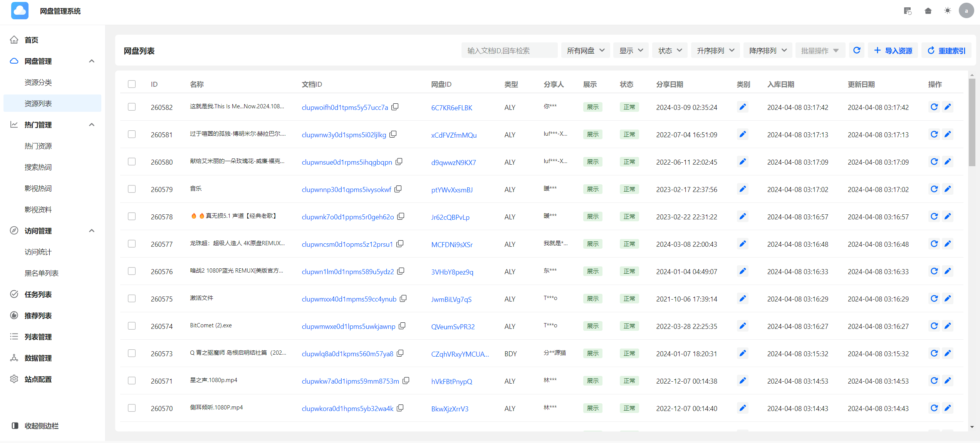Open the 批量操作 dropdown
980x443 pixels.
point(820,51)
